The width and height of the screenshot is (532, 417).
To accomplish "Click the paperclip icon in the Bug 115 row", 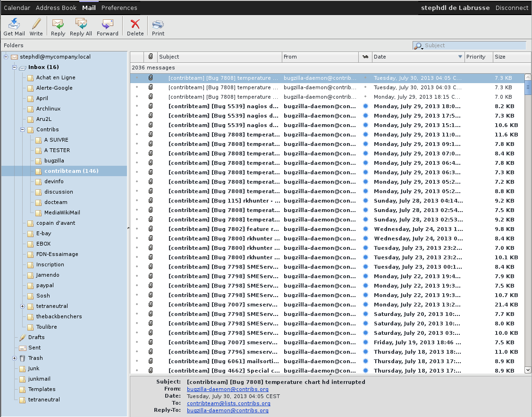I will click(151, 201).
